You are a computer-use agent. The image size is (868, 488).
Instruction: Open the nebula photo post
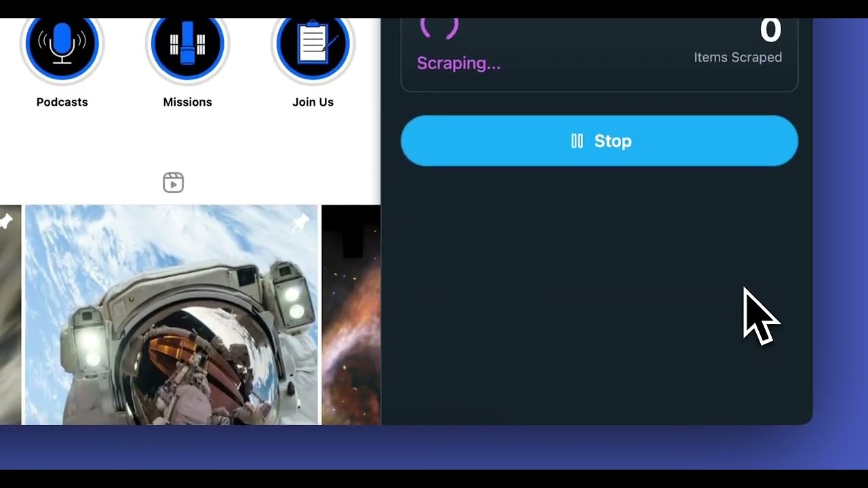click(351, 314)
